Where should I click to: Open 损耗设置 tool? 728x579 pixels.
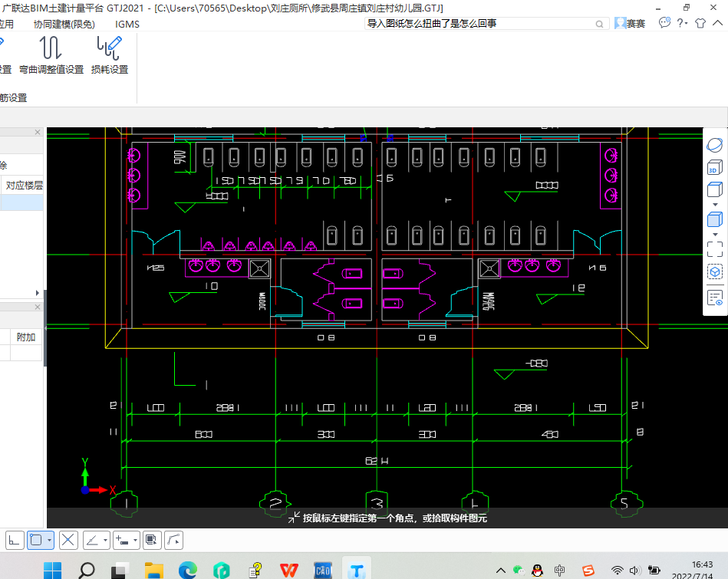(x=110, y=54)
